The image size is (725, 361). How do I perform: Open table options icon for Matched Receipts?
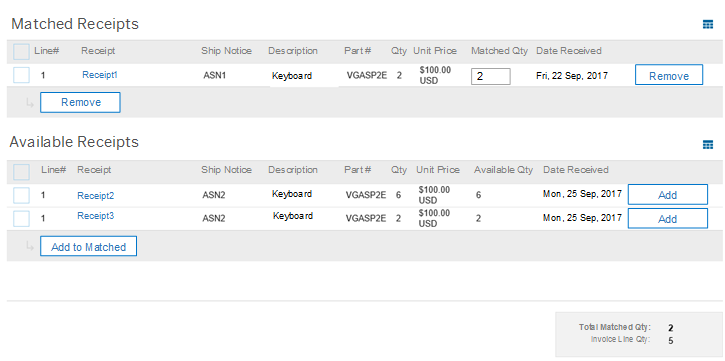click(707, 24)
